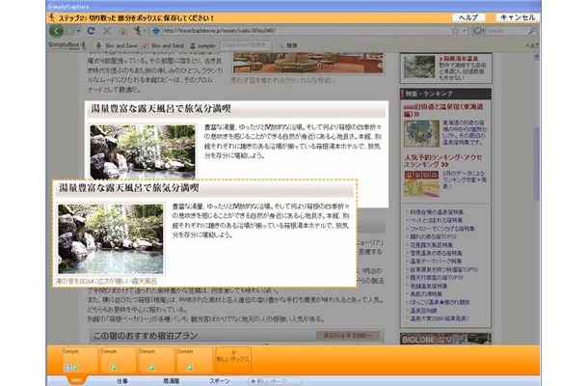This screenshot has height=386, width=588.
Task: Click ヘルプ at the right end of SimplyBox toolbar
Action: pyautogui.click(x=532, y=45)
